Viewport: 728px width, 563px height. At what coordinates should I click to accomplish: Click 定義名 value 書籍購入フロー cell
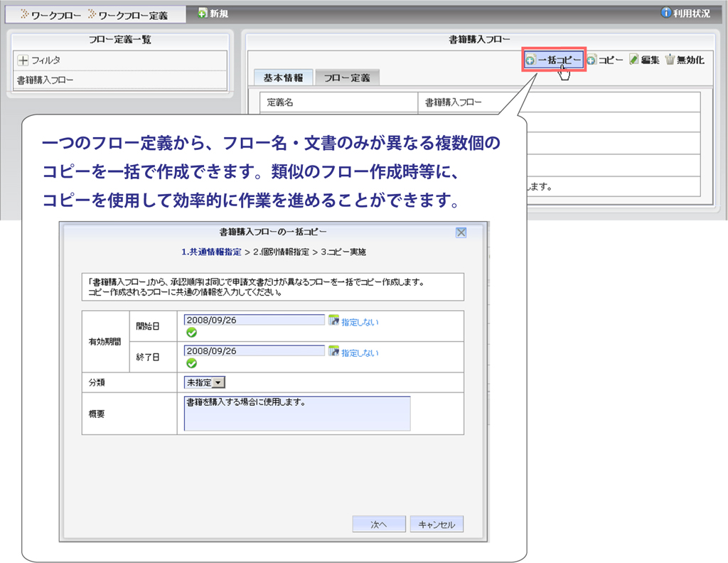559,102
